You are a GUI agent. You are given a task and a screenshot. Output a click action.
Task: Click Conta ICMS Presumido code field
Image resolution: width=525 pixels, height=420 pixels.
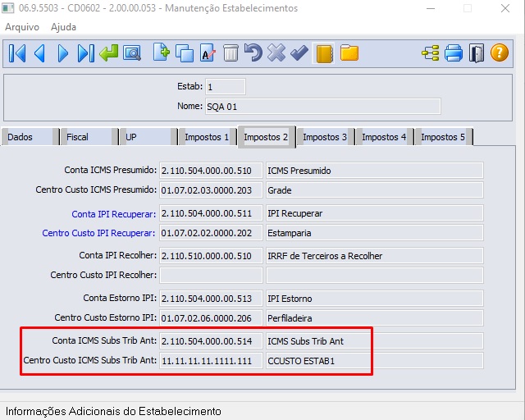(x=211, y=171)
